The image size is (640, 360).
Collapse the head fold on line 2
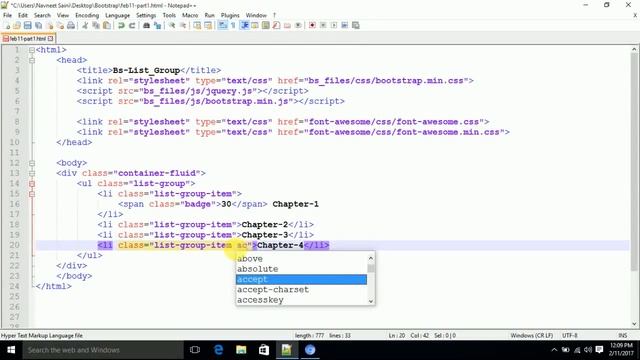32,60
